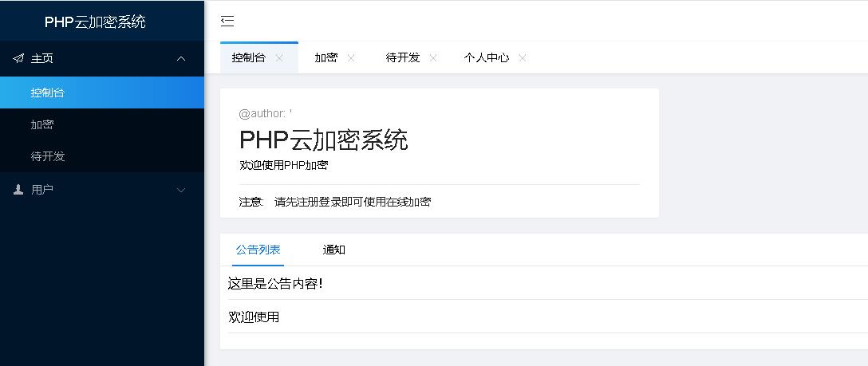
Task: Close the 加密 tab
Action: [x=351, y=57]
